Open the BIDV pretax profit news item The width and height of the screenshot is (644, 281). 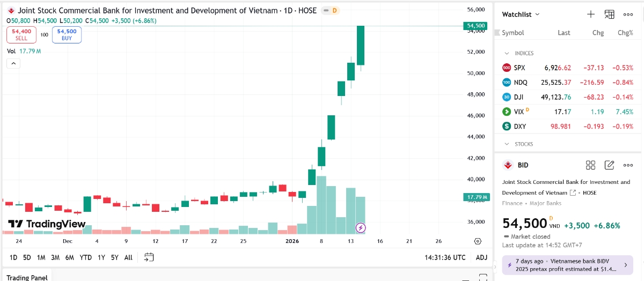click(567, 265)
